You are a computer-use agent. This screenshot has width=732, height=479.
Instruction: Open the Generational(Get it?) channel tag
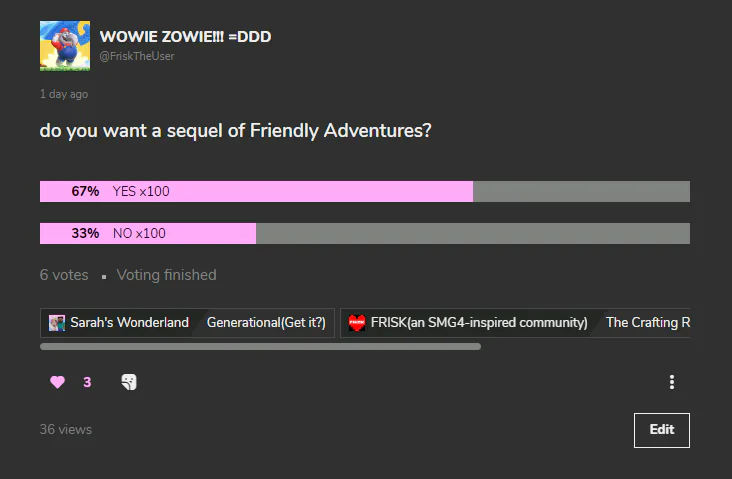(266, 323)
